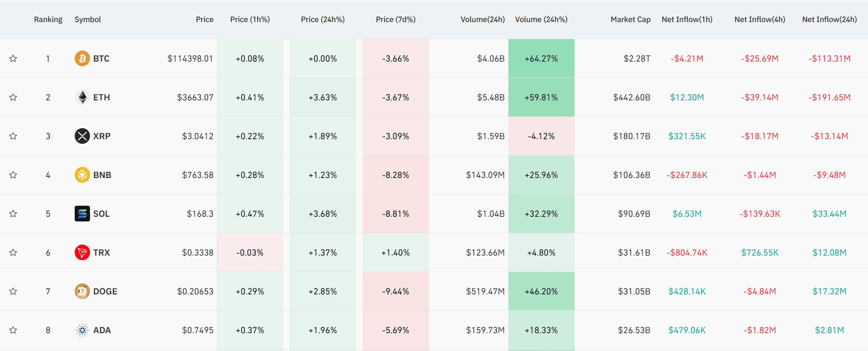Favorite BTC with its star toggle

pyautogui.click(x=13, y=58)
